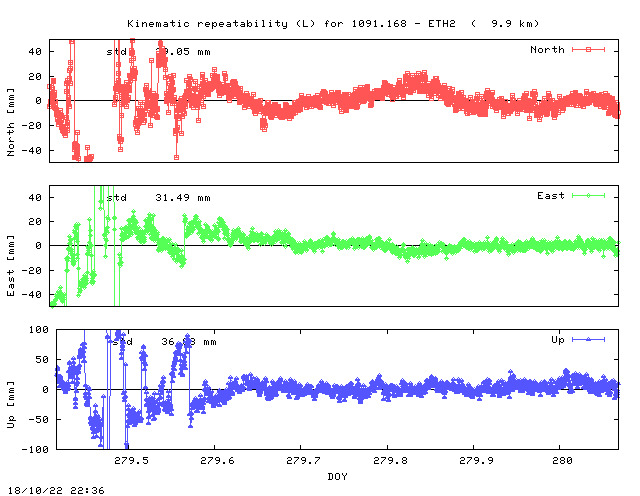Click the '0' tick on East axis
The width and height of the screenshot is (640, 496).
coord(38,246)
